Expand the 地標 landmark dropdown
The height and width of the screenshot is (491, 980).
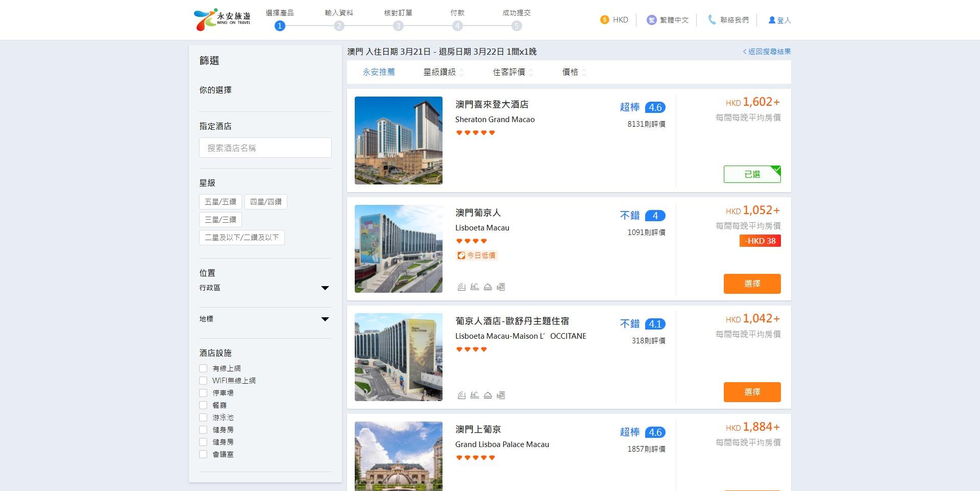325,318
